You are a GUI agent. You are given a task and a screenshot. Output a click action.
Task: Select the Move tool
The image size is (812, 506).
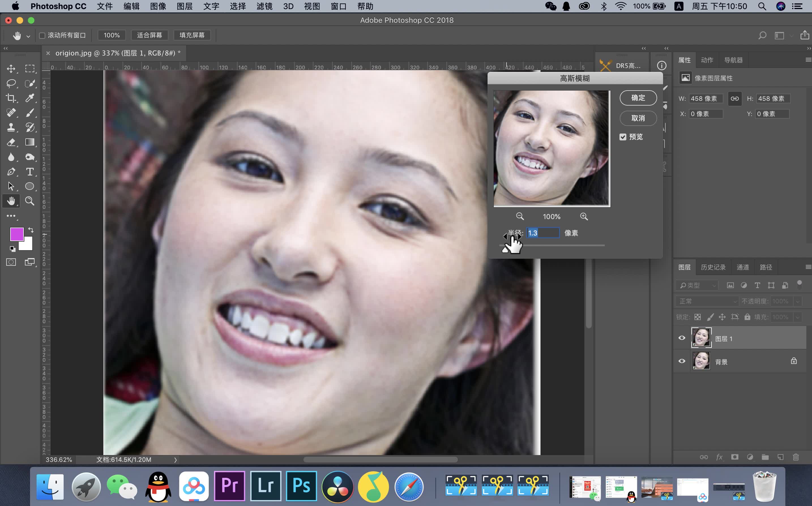coord(11,68)
